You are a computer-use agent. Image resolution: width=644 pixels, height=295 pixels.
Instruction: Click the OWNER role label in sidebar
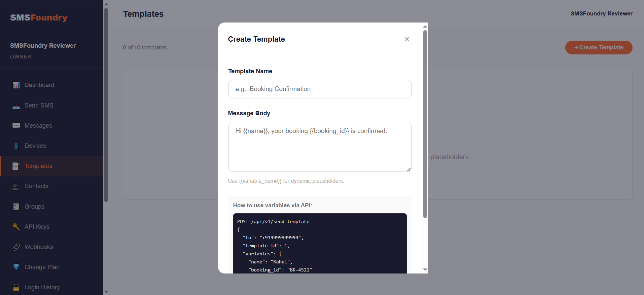coord(21,56)
